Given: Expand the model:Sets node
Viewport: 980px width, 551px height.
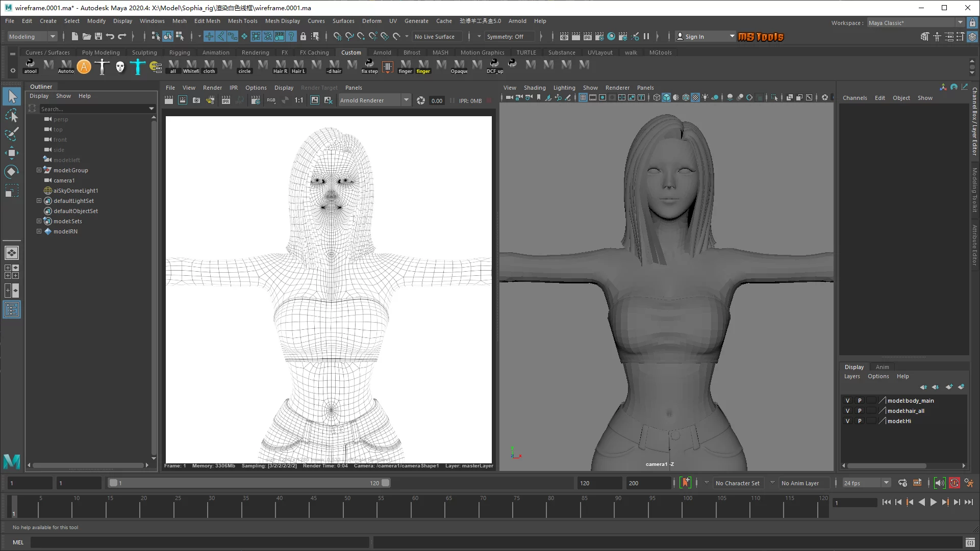Looking at the screenshot, I should click(39, 221).
